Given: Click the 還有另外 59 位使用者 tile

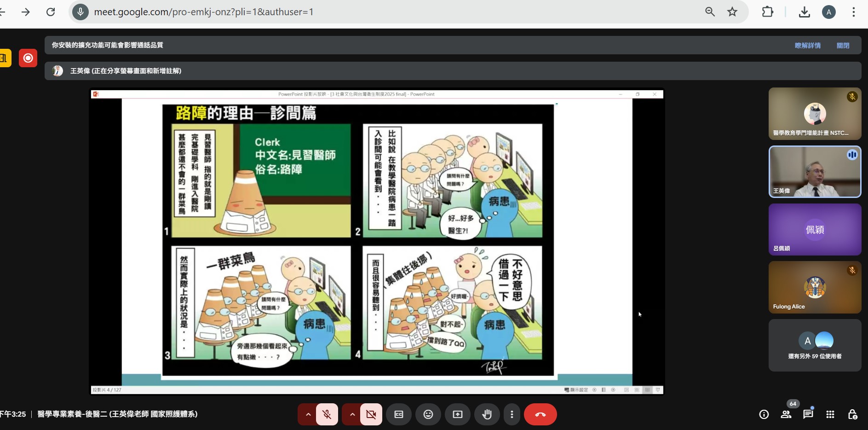Looking at the screenshot, I should 814,345.
